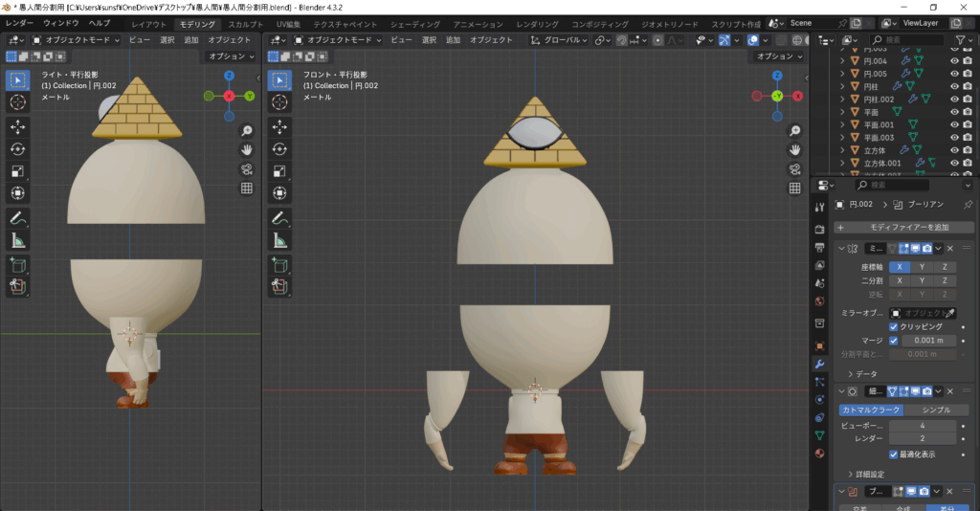Open the Modifiers wrench properties tab
The width and height of the screenshot is (980, 511).
[819, 364]
